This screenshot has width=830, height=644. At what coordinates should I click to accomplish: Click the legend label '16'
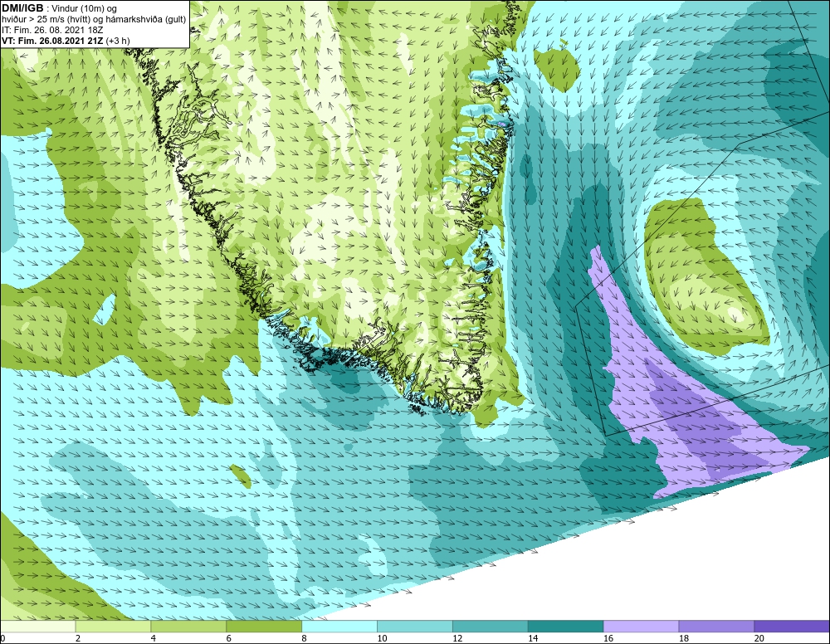[608, 638]
